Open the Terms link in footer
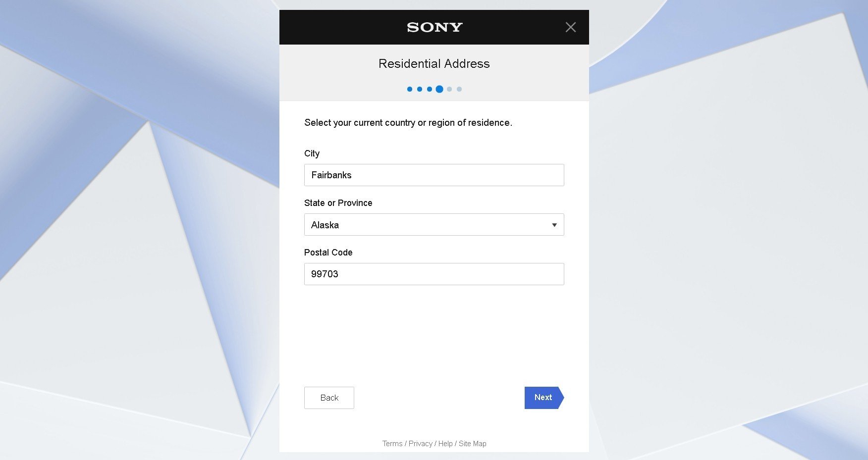The width and height of the screenshot is (868, 460). pos(392,444)
